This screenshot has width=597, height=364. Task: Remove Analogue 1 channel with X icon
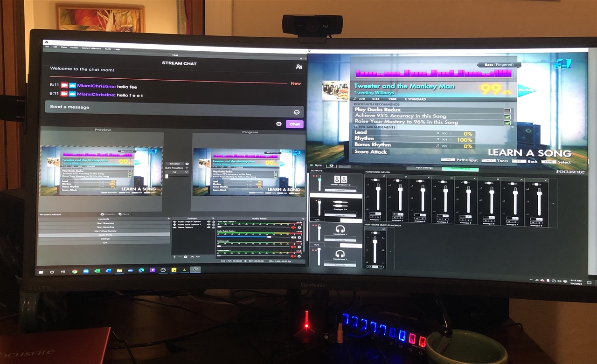(384, 177)
